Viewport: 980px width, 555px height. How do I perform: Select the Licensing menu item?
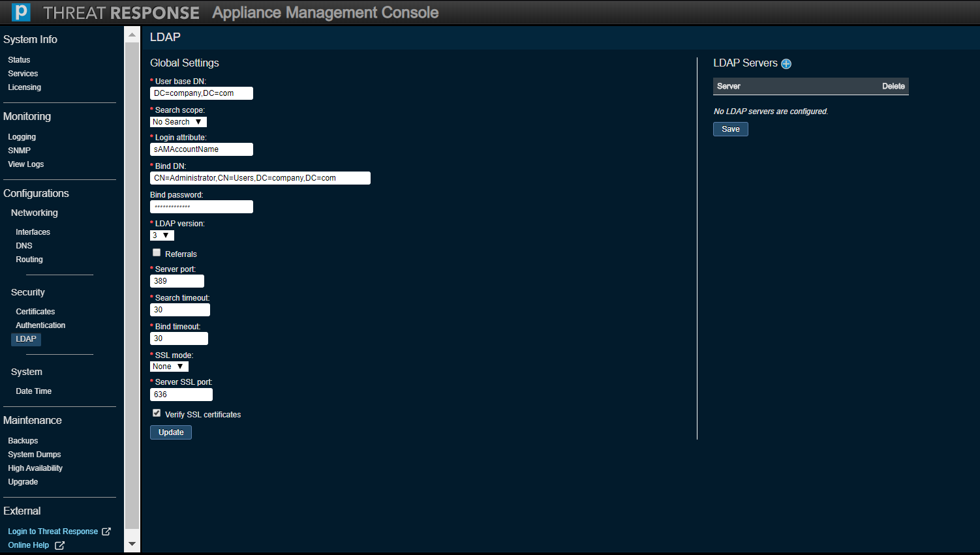point(24,87)
